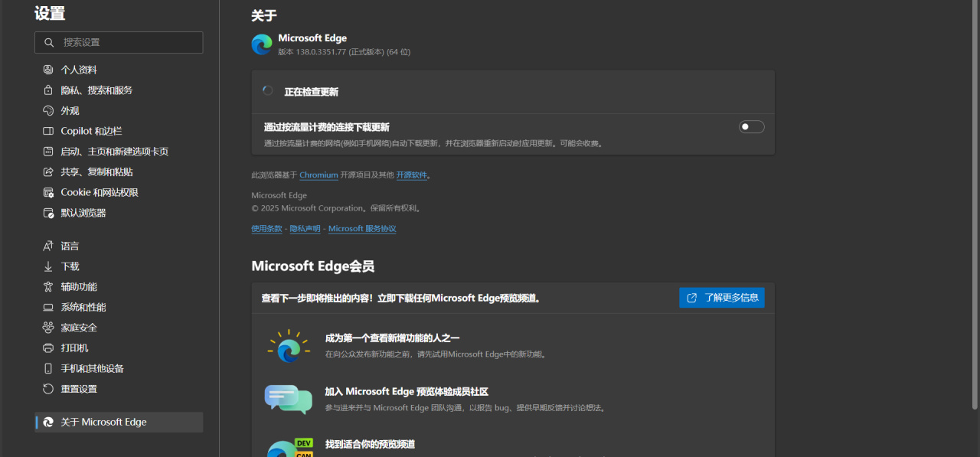This screenshot has width=980, height=457.
Task: Click the search magnifier icon in settings
Action: [49, 43]
